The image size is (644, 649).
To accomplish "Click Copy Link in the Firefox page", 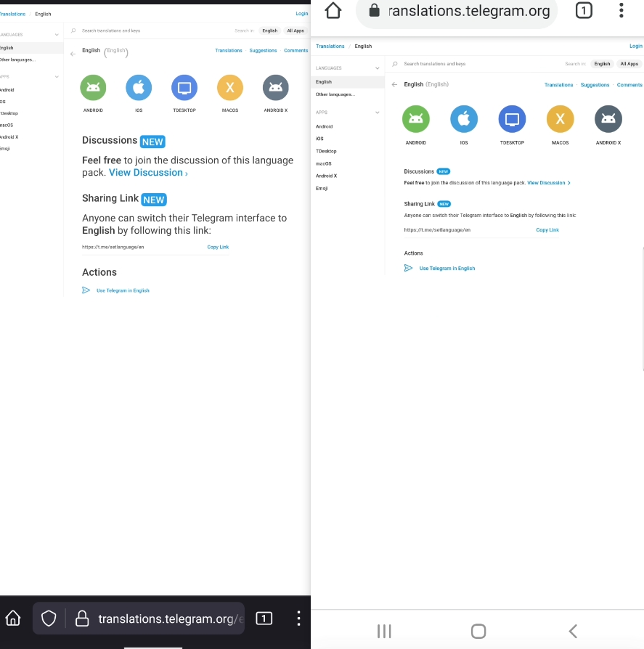I will pos(218,247).
